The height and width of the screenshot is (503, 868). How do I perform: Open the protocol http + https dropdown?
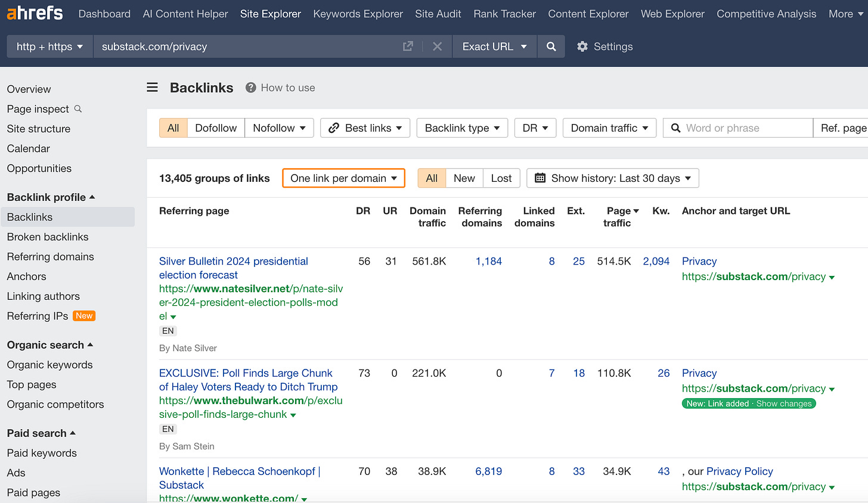tap(50, 46)
